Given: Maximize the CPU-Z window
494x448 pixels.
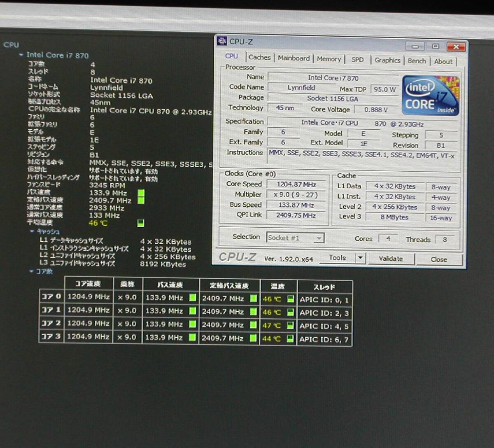Looking at the screenshot, I should 436,46.
